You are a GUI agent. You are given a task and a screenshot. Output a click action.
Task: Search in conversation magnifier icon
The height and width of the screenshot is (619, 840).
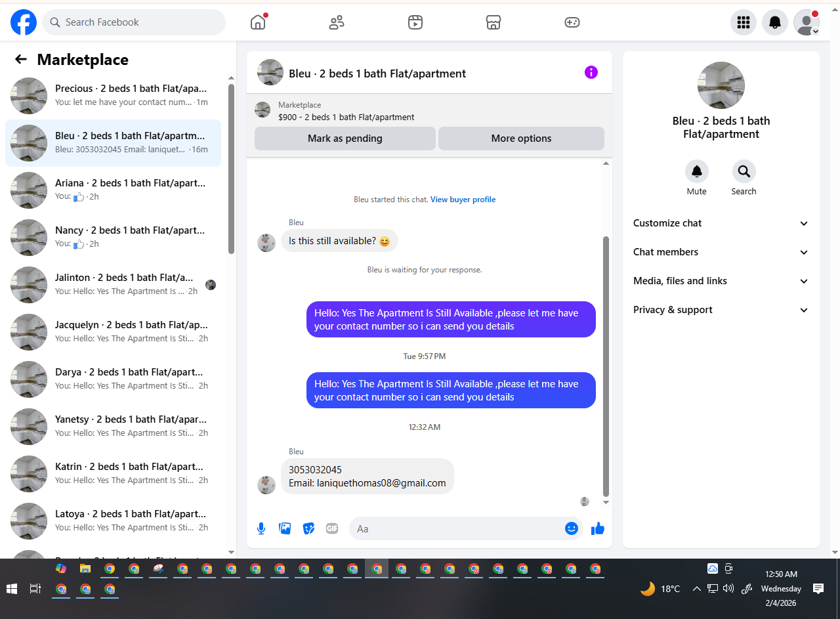744,171
